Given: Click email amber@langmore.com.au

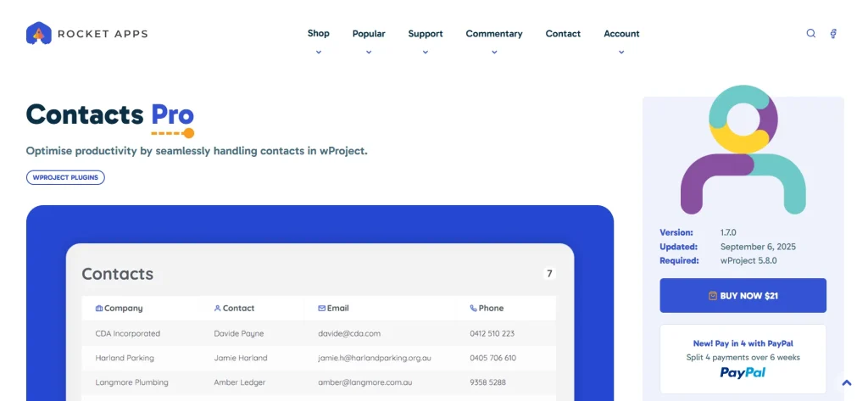Looking at the screenshot, I should tap(364, 382).
